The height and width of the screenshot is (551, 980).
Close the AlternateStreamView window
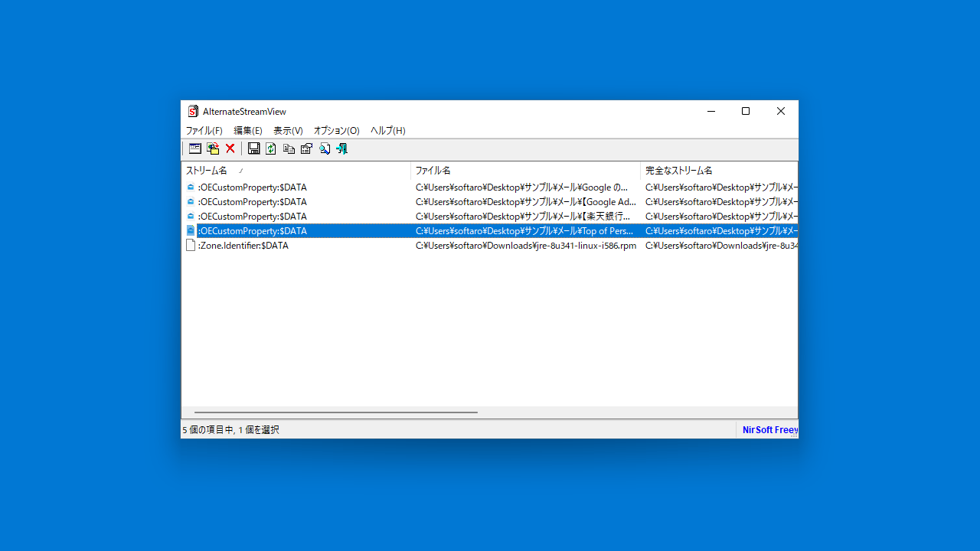(781, 112)
